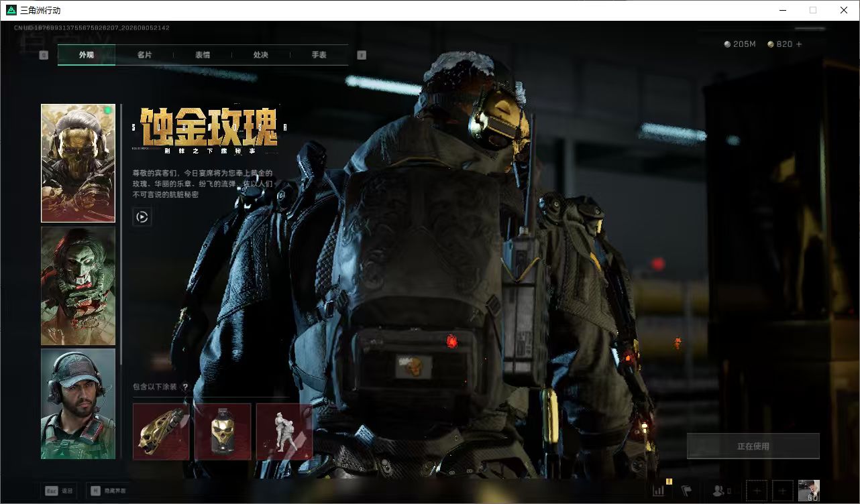This screenshot has width=860, height=504.
Task: Click the first empty squad slot plus
Action: click(x=757, y=491)
